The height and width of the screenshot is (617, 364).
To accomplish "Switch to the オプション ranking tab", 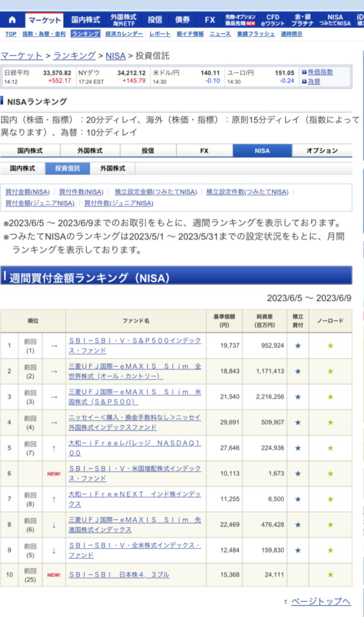I will (322, 151).
